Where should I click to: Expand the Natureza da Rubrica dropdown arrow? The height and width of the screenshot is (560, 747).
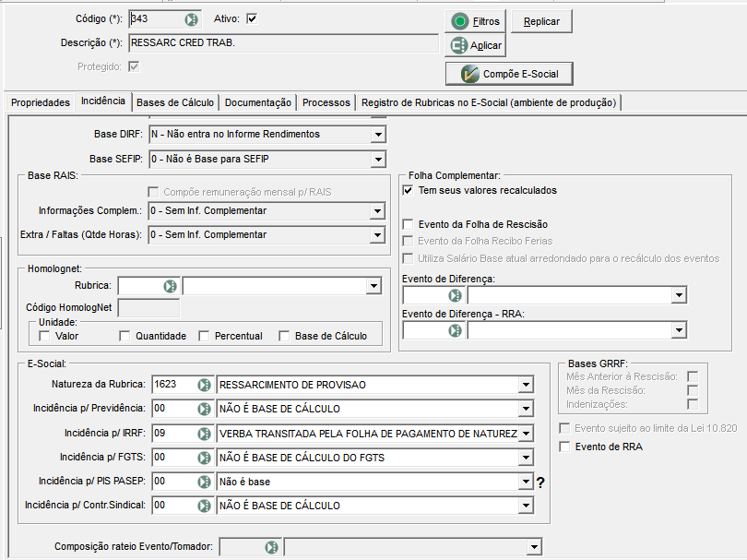(x=526, y=385)
